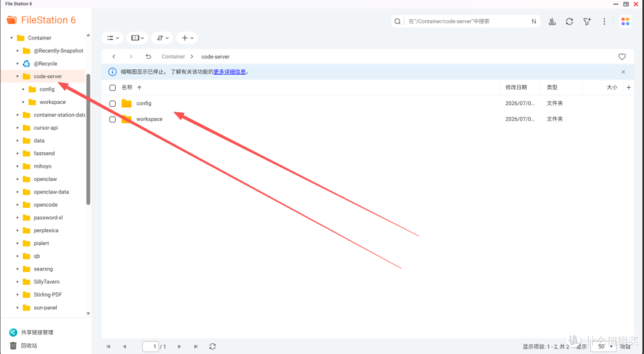Go up to parent folder

click(x=148, y=57)
